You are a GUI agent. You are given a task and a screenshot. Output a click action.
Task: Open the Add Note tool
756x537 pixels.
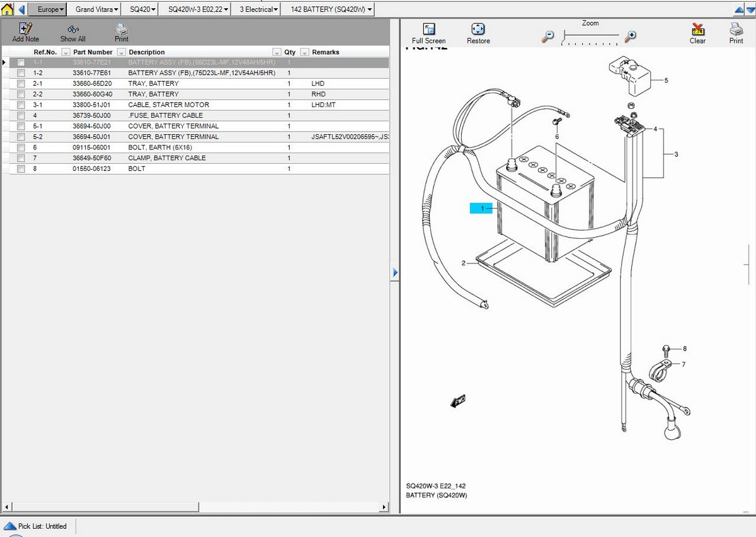tap(25, 32)
